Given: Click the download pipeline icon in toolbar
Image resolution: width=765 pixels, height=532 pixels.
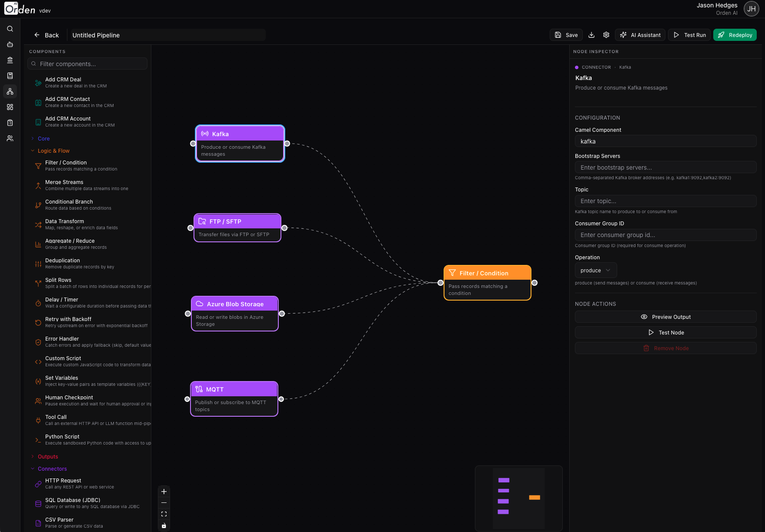Looking at the screenshot, I should tap(591, 35).
